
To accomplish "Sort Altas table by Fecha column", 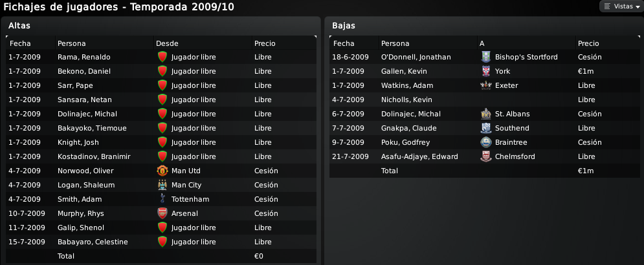I will (20, 43).
